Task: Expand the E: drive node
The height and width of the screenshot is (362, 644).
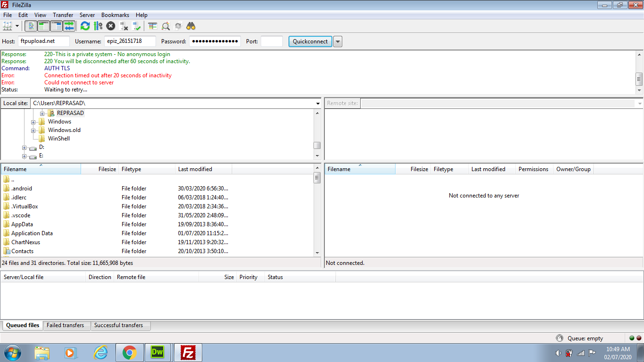Action: tap(24, 156)
